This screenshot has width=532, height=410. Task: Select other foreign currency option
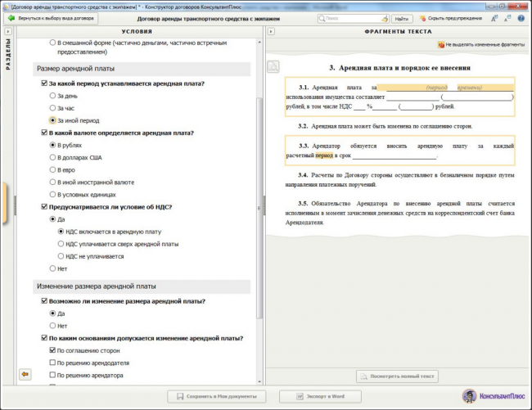click(52, 182)
